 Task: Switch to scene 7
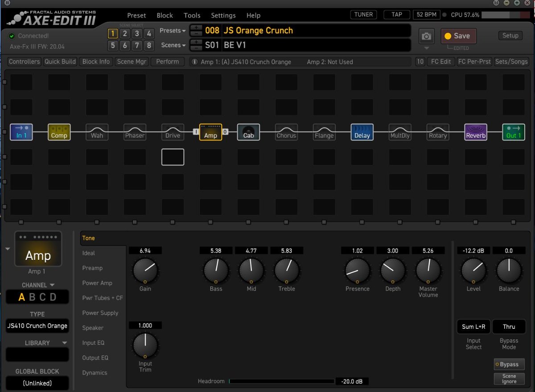(137, 45)
